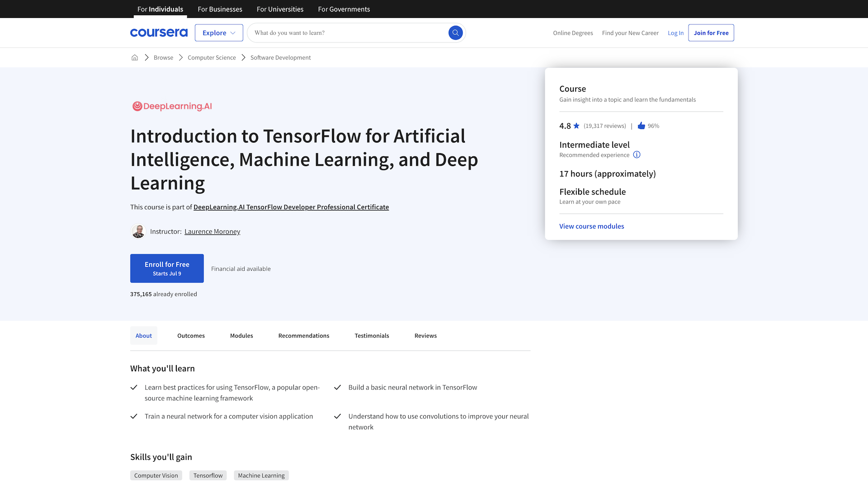Image resolution: width=868 pixels, height=488 pixels.
Task: Open instructor Laurence Moroney's profile link
Action: (x=212, y=231)
